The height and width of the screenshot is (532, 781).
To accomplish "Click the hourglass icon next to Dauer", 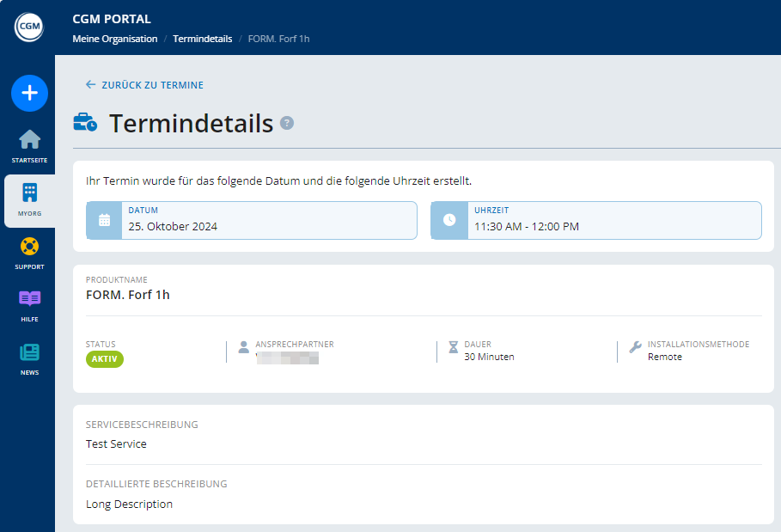I will [453, 346].
